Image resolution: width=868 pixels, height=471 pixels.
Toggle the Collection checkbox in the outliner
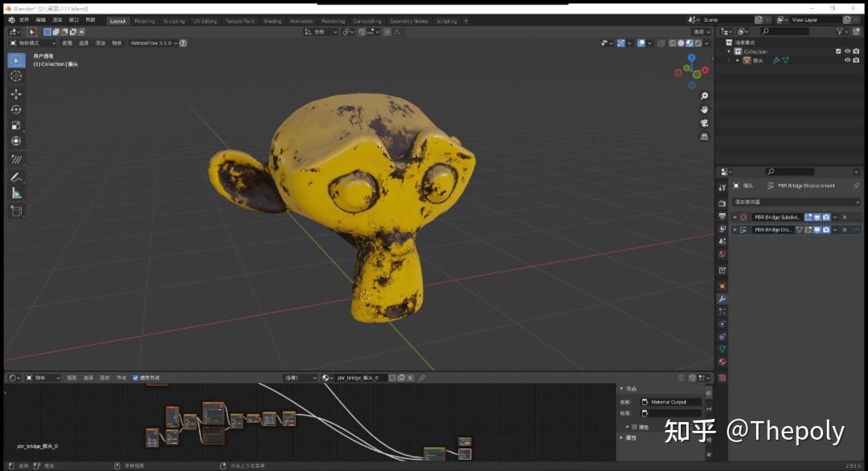click(x=837, y=51)
